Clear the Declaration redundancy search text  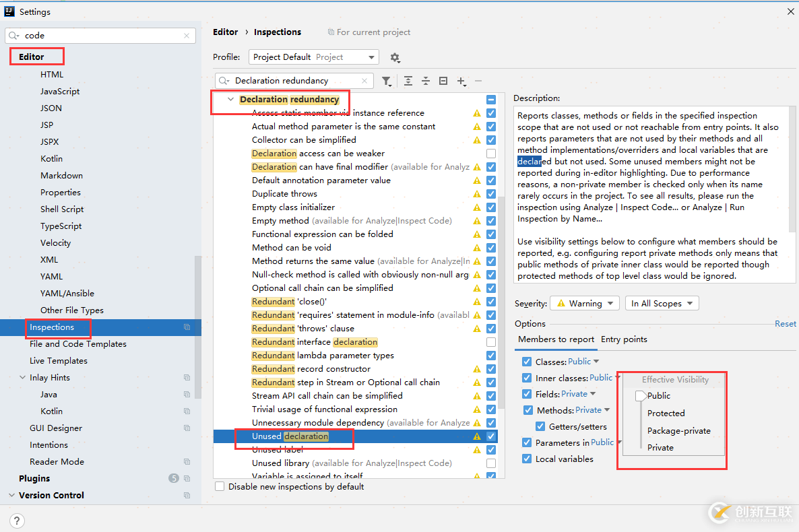click(364, 81)
